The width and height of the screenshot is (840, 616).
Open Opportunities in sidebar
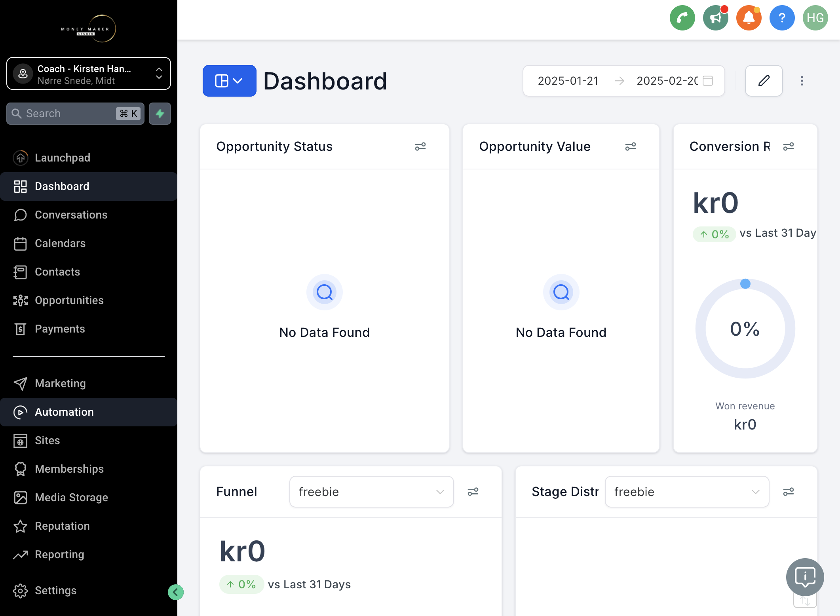coord(89,300)
